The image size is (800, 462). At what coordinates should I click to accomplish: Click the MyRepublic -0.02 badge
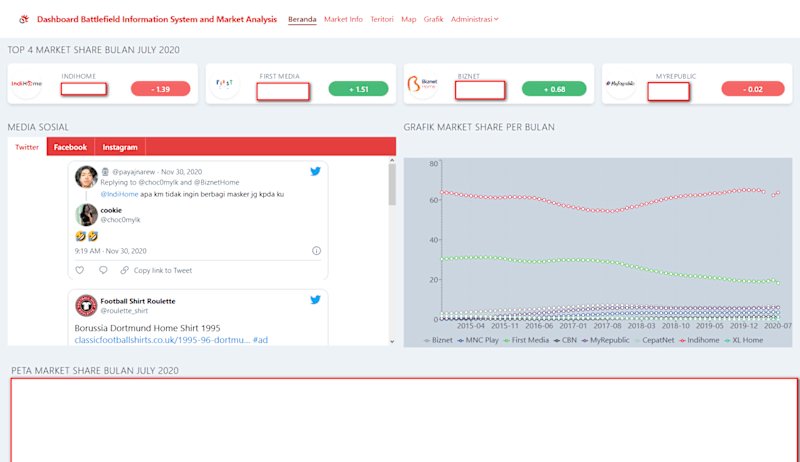tap(753, 89)
